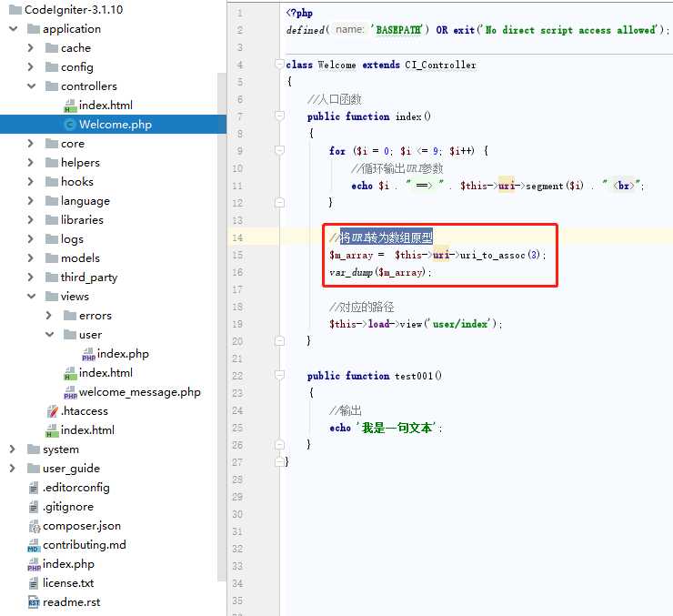Expand the third_party folder arrow

[31, 277]
